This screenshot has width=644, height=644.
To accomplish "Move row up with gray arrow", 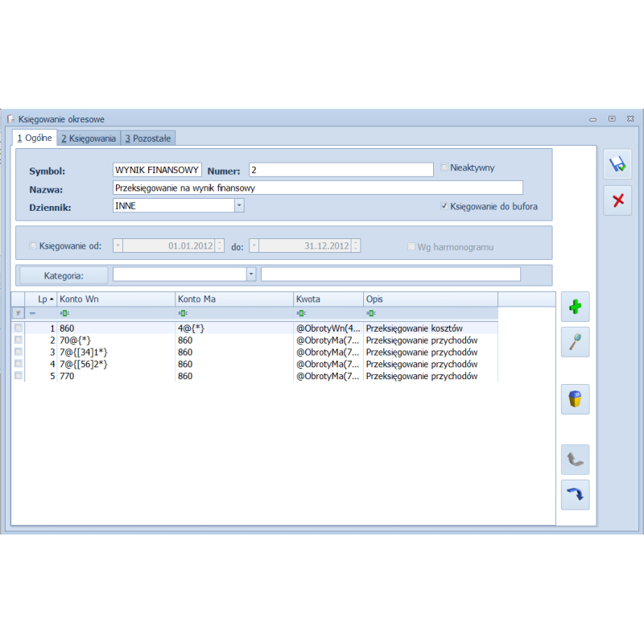I will click(x=575, y=460).
